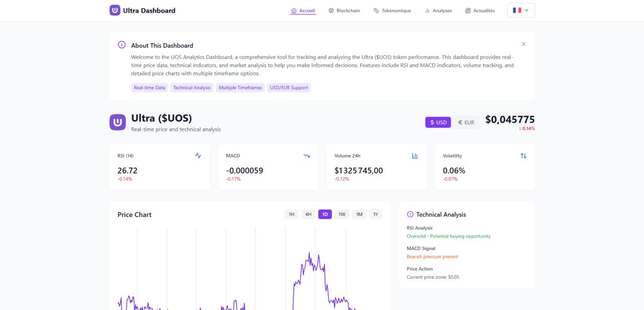Image resolution: width=644 pixels, height=310 pixels.
Task: Click the MACD trend arrow icon
Action: click(306, 156)
